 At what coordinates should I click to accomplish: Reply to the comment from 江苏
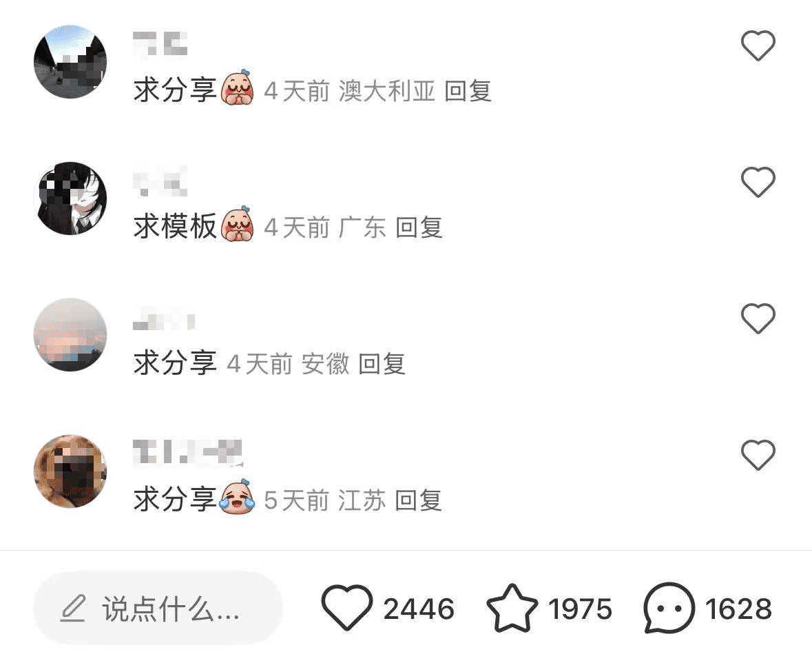click(x=419, y=500)
